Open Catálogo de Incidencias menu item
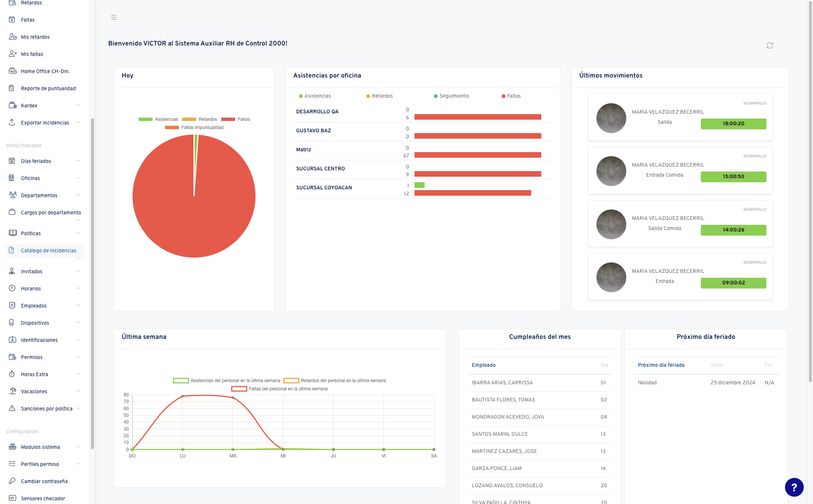This screenshot has width=813, height=504. click(x=45, y=251)
